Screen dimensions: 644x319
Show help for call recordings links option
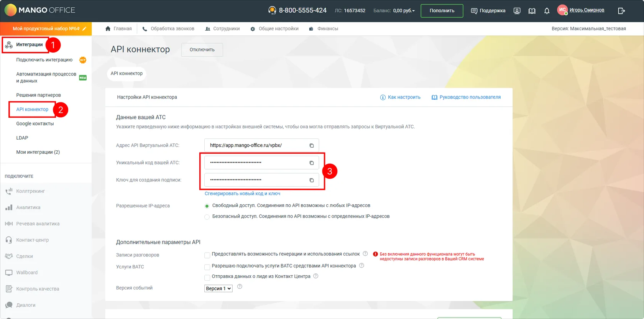click(x=365, y=253)
